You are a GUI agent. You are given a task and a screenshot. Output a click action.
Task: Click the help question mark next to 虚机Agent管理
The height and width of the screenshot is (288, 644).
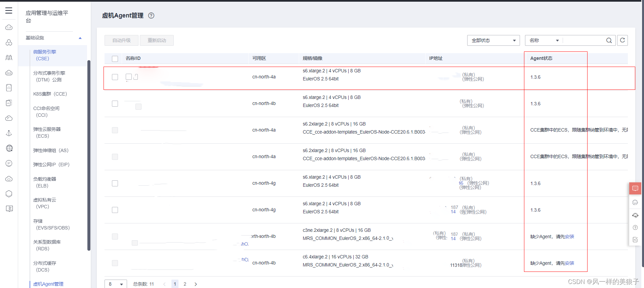click(151, 15)
